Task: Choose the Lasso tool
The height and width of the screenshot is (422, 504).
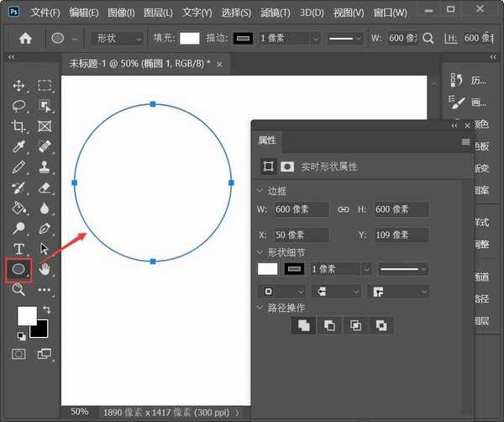Action: click(x=18, y=106)
